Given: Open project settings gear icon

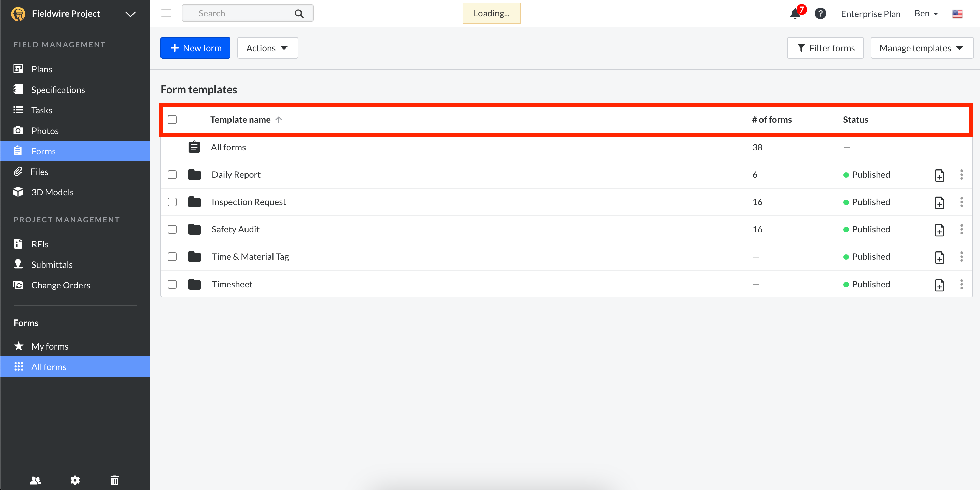Looking at the screenshot, I should click(75, 480).
